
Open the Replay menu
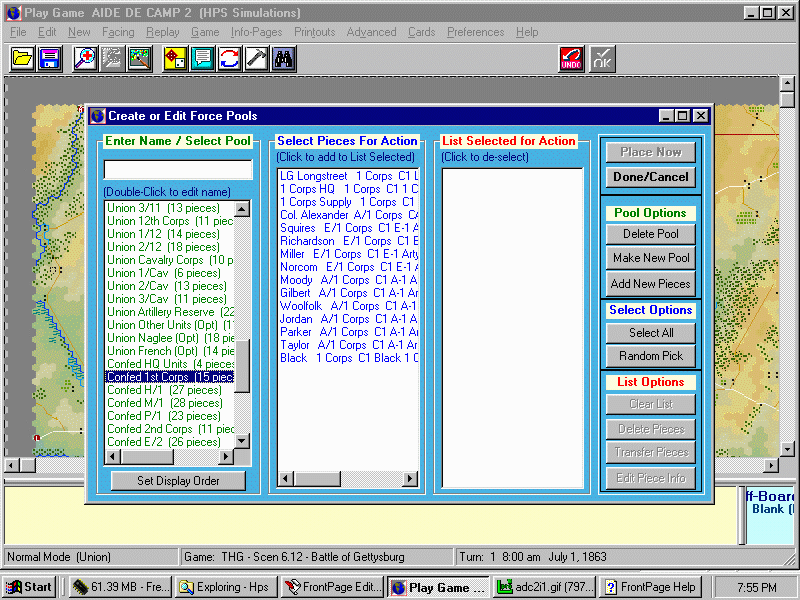(x=163, y=32)
